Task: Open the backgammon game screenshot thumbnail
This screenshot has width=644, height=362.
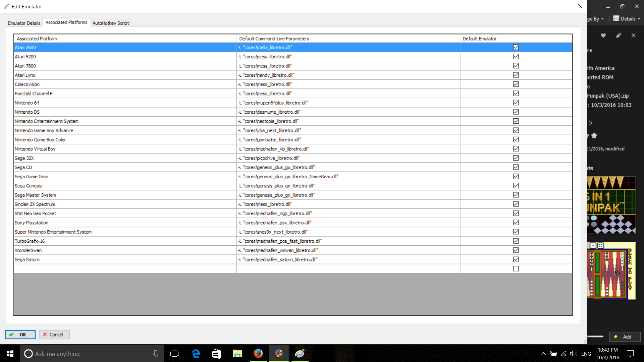Action: [611, 271]
